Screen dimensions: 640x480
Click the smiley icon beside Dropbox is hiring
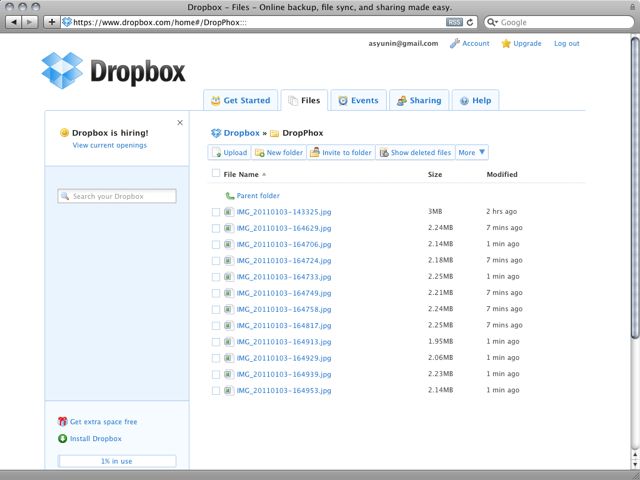[64, 133]
